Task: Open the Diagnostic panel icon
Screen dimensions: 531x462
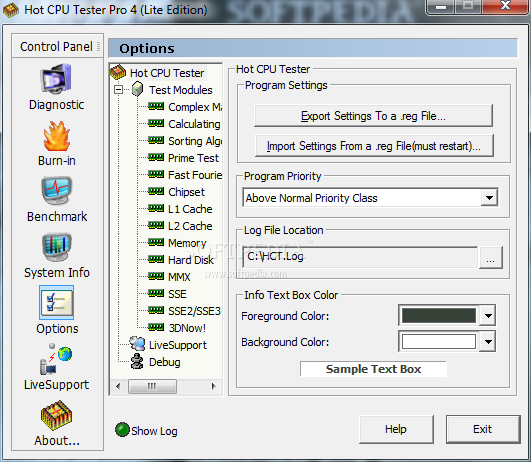Action: point(56,79)
